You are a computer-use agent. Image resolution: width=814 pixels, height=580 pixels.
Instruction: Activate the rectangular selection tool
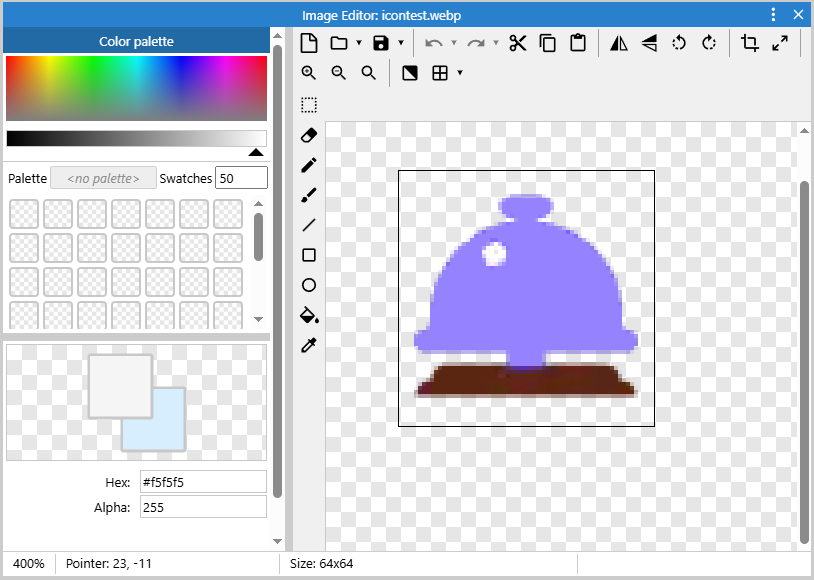click(309, 105)
